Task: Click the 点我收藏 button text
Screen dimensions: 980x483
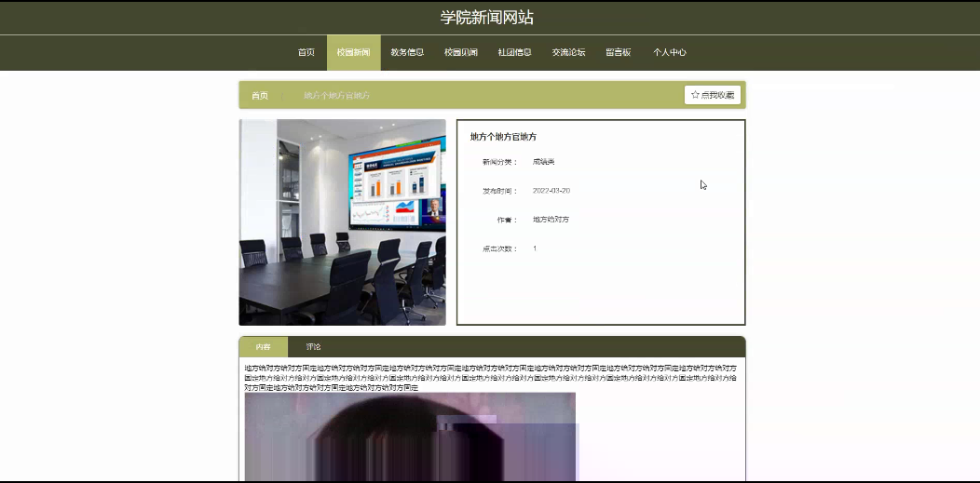Action: (x=717, y=95)
